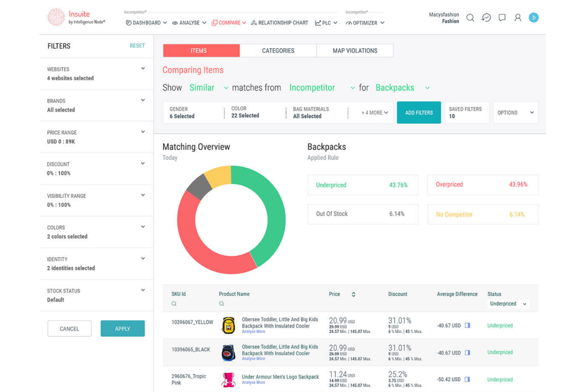Image resolution: width=588 pixels, height=392 pixels.
Task: Select the Items tab
Action: (x=201, y=51)
